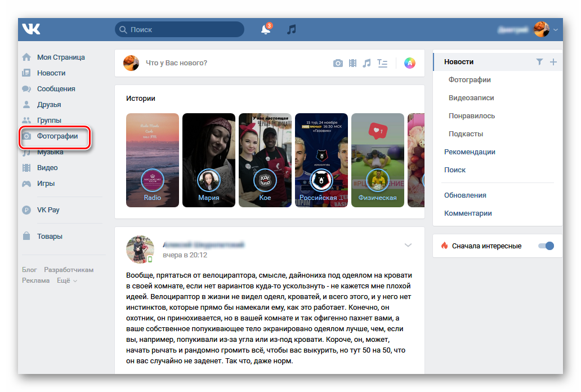This screenshot has height=392, width=581.
Task: Add a new tab with plus icon
Action: [553, 62]
